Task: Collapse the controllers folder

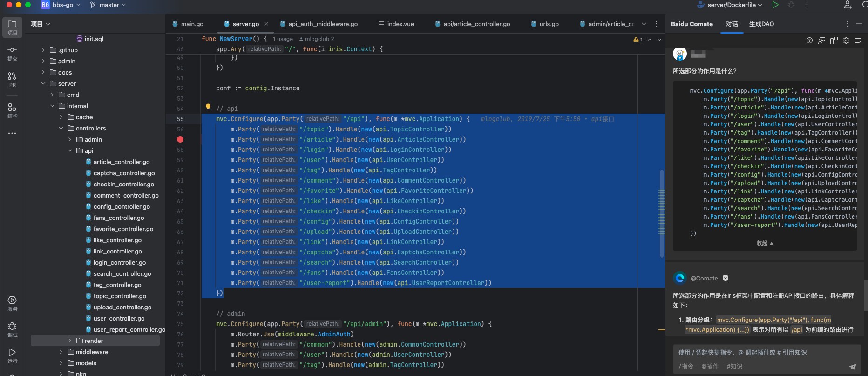Action: click(x=61, y=128)
